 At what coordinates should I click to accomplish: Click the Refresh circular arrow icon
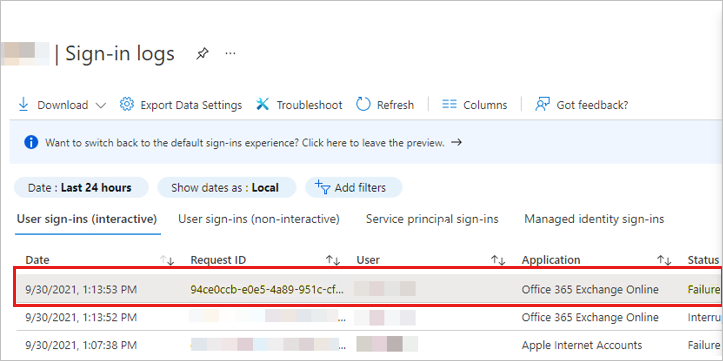(363, 105)
